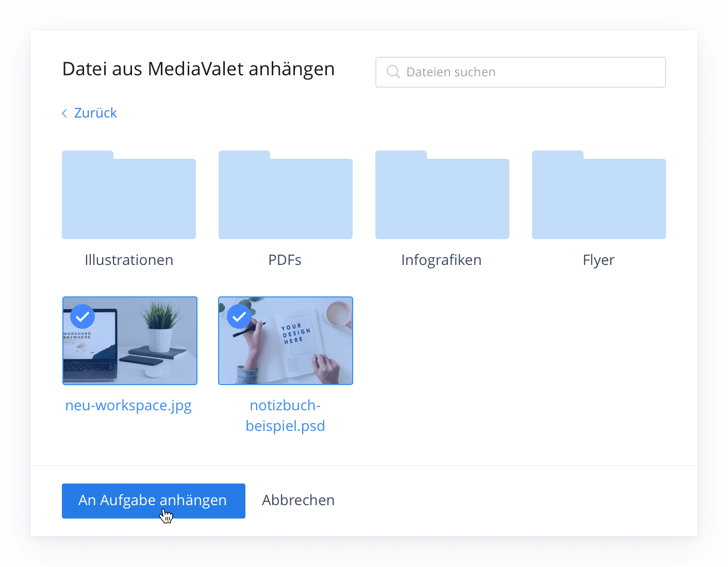Image resolution: width=728 pixels, height=567 pixels.
Task: Open the PDFs folder icon
Action: (286, 195)
